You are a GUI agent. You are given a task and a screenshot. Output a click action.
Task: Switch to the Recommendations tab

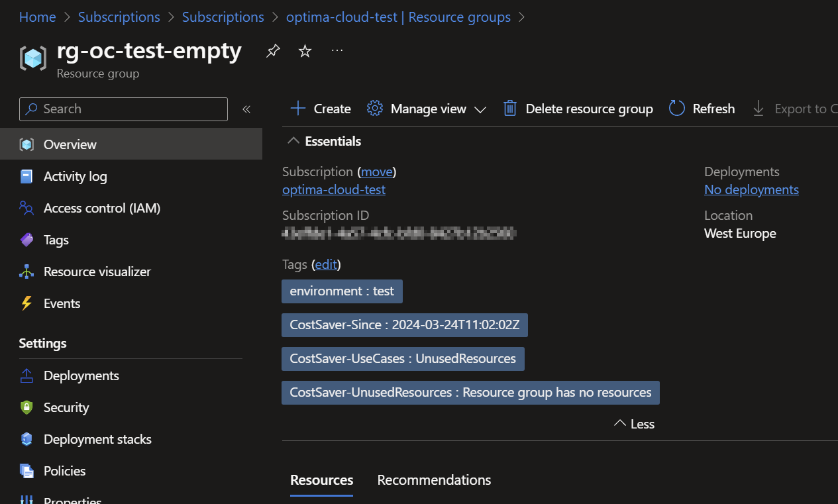click(x=434, y=480)
